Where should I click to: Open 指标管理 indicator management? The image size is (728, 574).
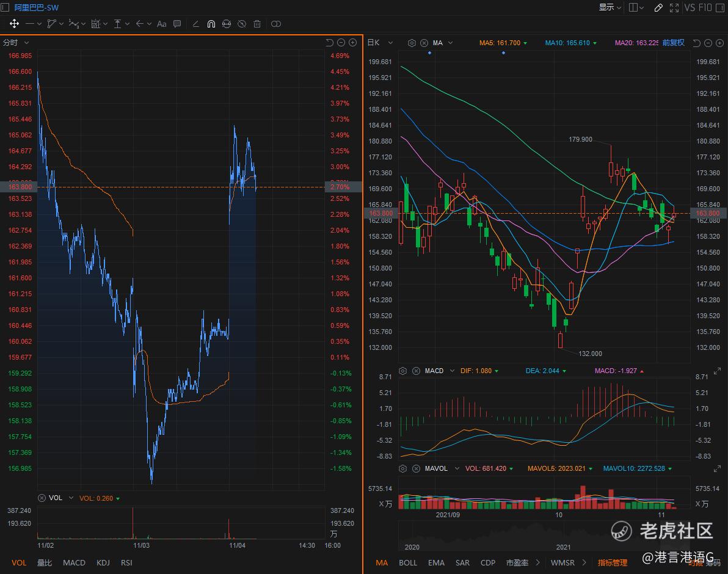click(612, 562)
